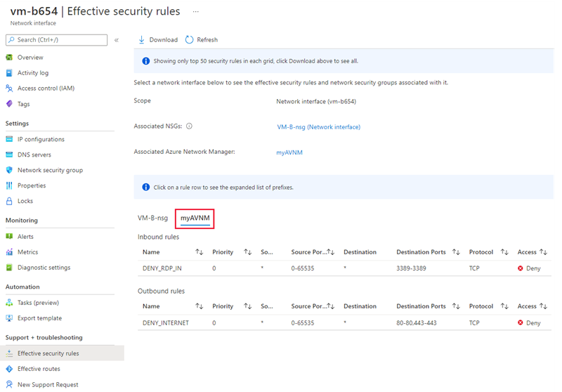Sort inbound rules by Priority column
This screenshot has width=562, height=392.
point(247,252)
